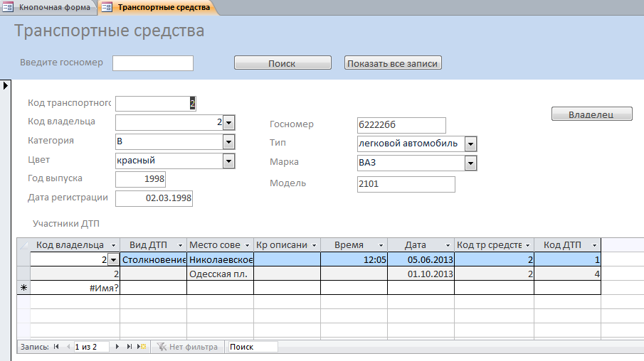Switch to Транспортные средства tab

click(x=157, y=7)
